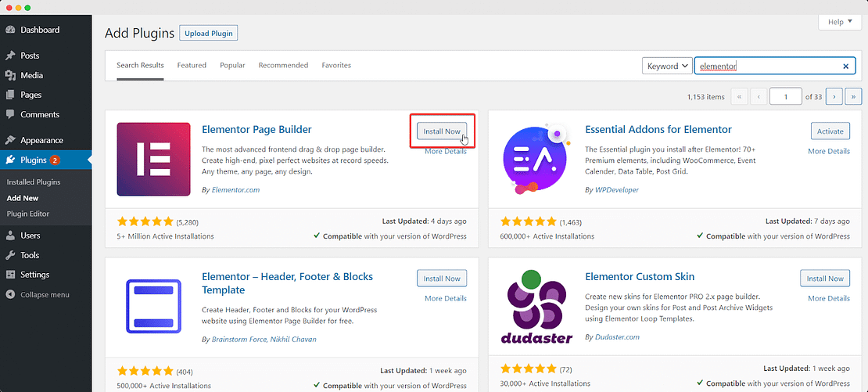Viewport: 868px width, 392px height.
Task: Open More Details for Header, Footer & Blocks
Action: point(446,298)
